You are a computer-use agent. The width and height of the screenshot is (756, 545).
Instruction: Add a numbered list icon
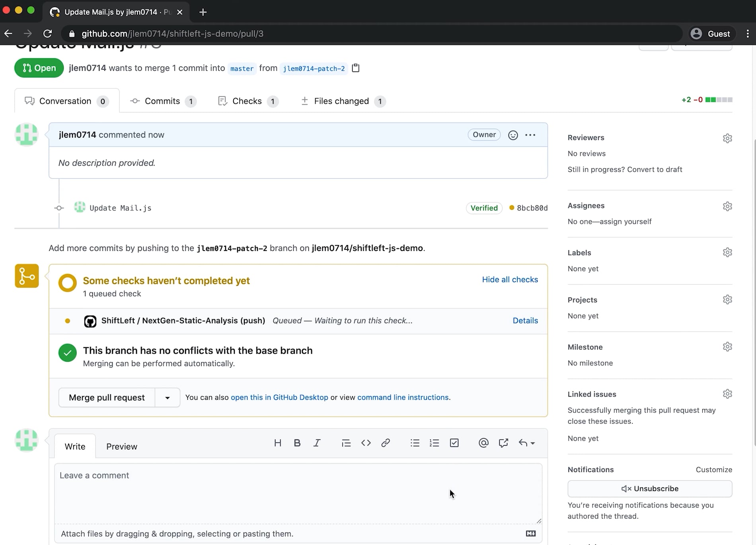click(434, 443)
